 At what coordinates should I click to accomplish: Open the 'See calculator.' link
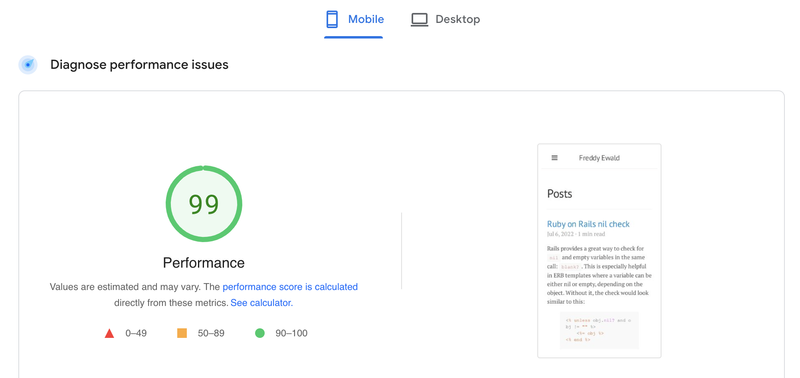[x=262, y=303]
